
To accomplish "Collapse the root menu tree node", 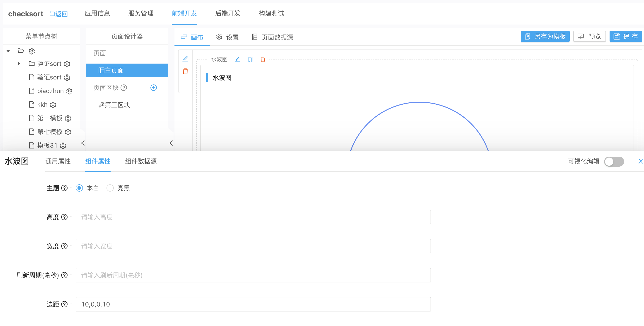I will (x=8, y=51).
